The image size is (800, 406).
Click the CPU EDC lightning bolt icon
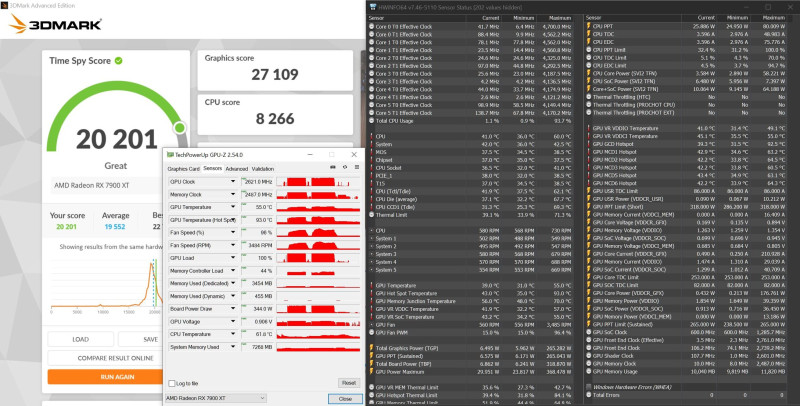coord(588,42)
